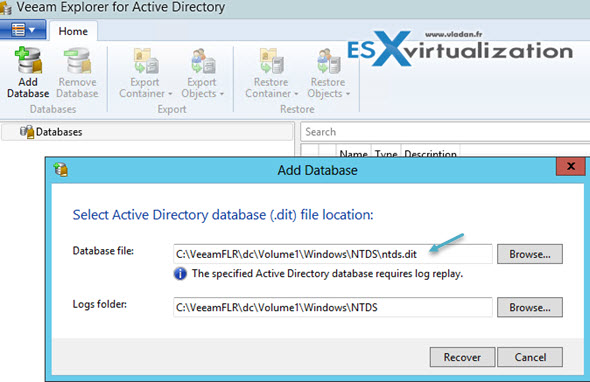The width and height of the screenshot is (590, 382).
Task: Click the 'Database file:' label
Action: pos(103,251)
